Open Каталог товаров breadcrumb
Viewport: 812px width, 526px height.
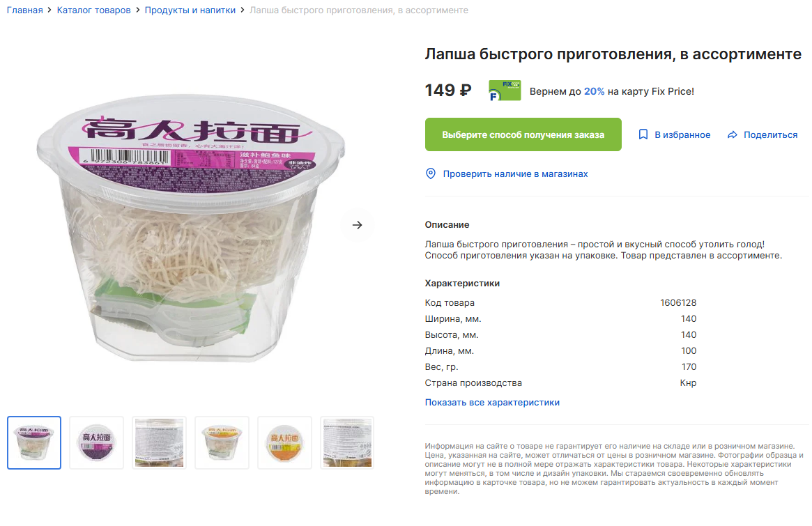(x=93, y=10)
